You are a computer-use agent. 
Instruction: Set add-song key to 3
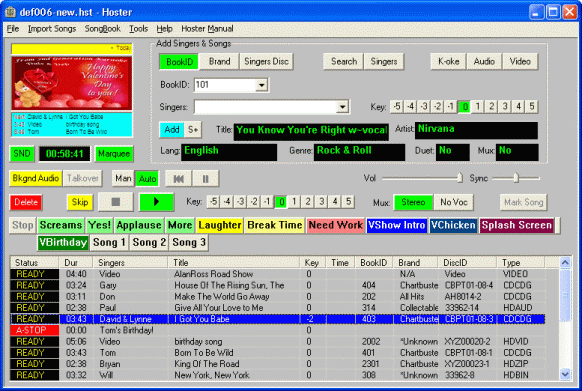click(505, 107)
